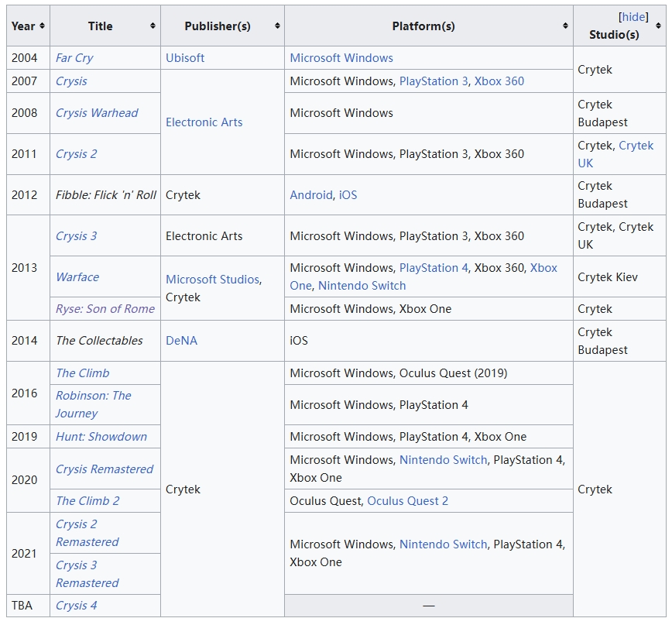Click the Publisher(s) column header
The image size is (672, 625).
click(x=222, y=26)
